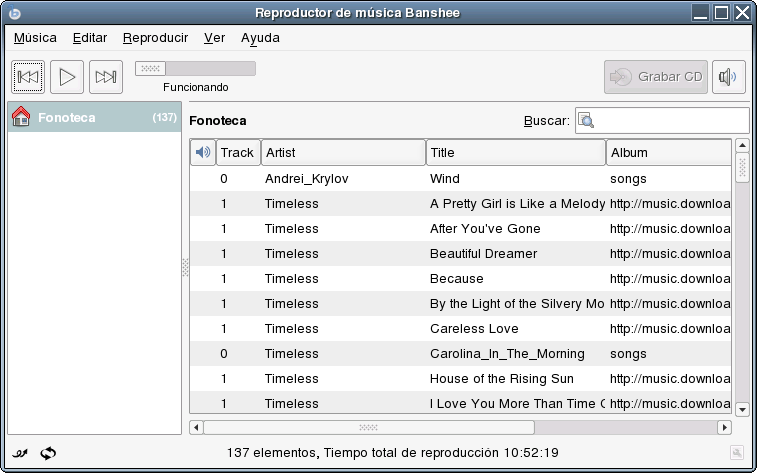Toggle repeat icon in status bar
The image size is (757, 473).
[48, 453]
